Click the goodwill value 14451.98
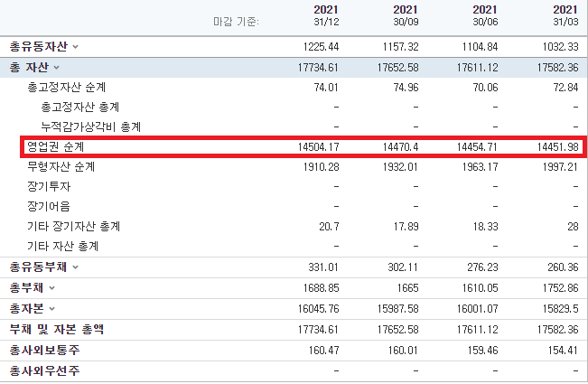 pos(557,146)
